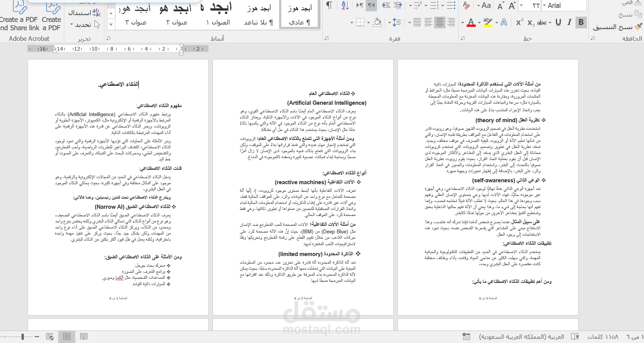Image resolution: width=644 pixels, height=343 pixels.
Task: Select العنوان ١ heading style
Action: [218, 14]
